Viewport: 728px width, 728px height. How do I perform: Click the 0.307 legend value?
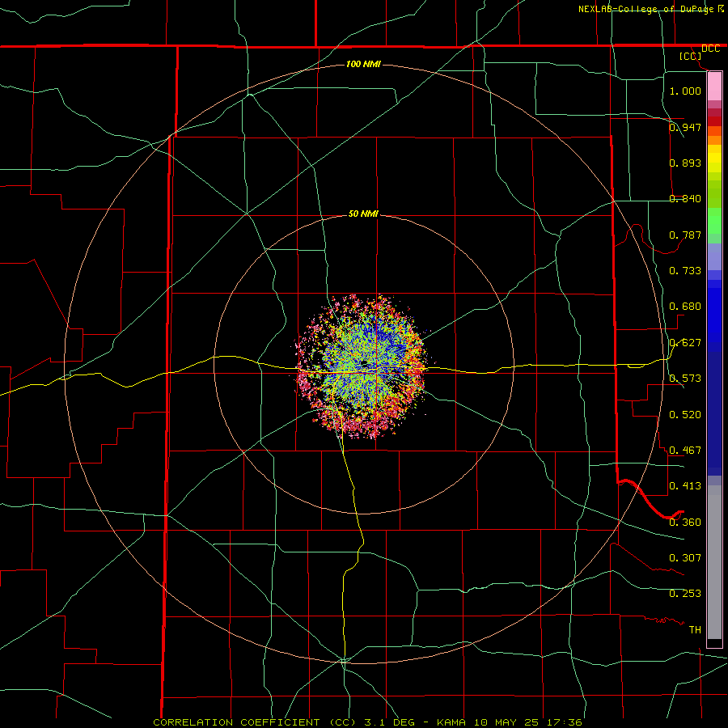685,558
